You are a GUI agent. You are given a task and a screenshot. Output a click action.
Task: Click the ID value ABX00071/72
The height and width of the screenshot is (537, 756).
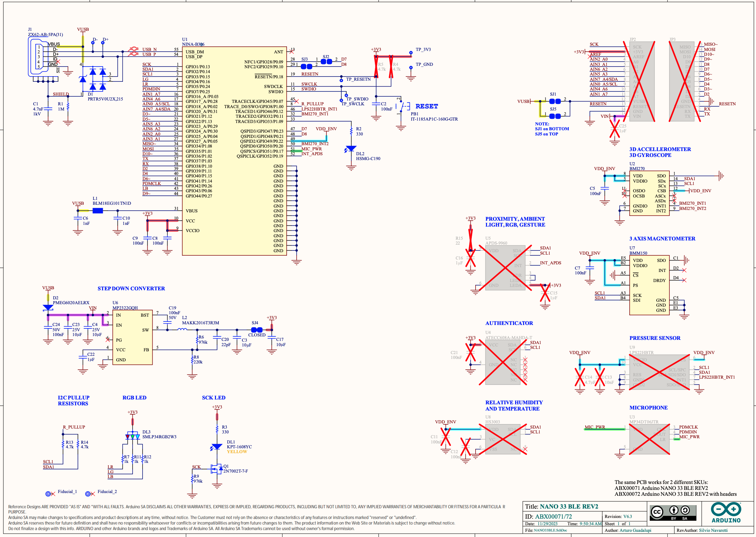point(553,516)
